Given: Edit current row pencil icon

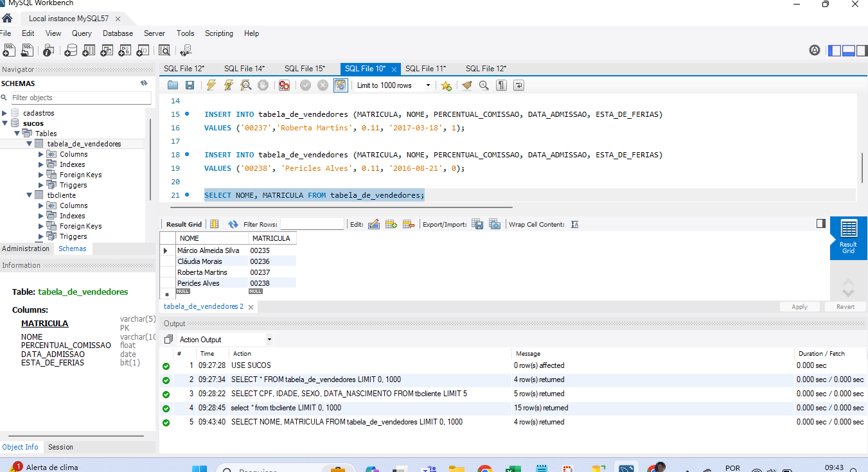Looking at the screenshot, I should (x=374, y=224).
